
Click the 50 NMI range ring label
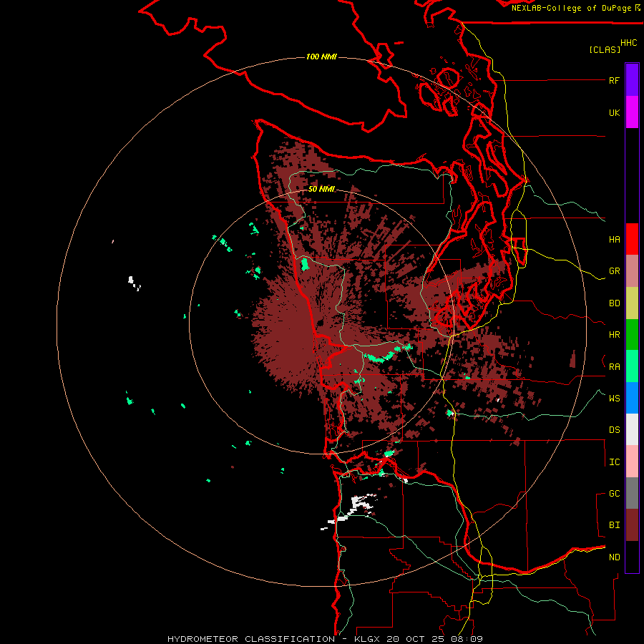point(321,189)
